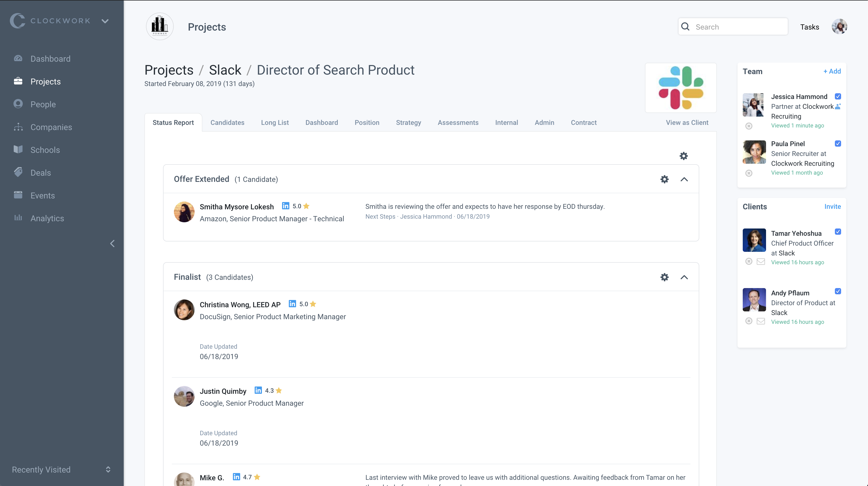The width and height of the screenshot is (868, 486).
Task: Remove Jessica Hammond from team icon
Action: pos(749,126)
